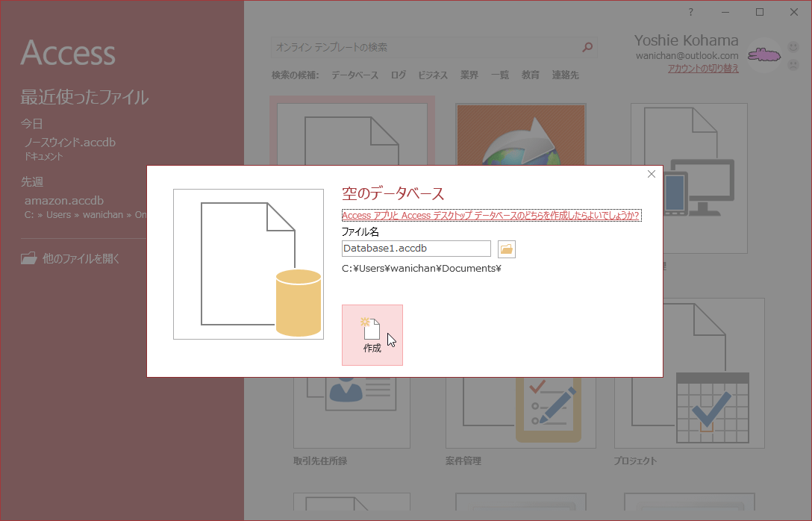
Task: Click 他のファイルを開く
Action: pos(70,258)
